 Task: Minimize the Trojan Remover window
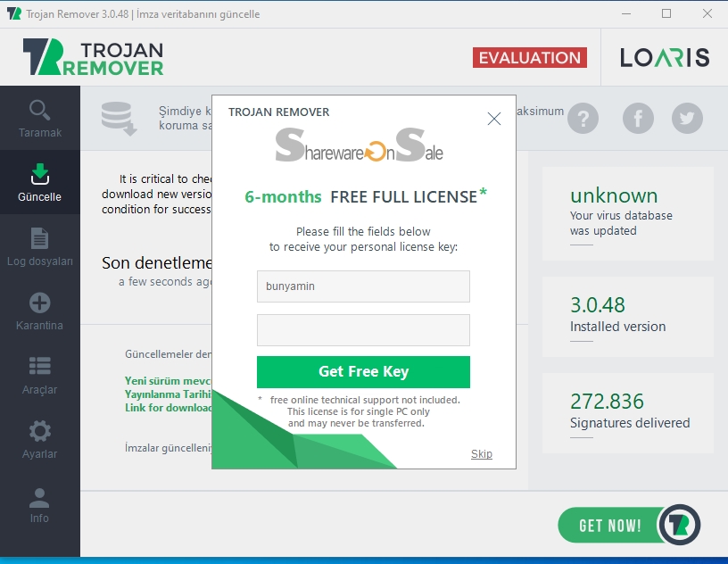(x=626, y=13)
